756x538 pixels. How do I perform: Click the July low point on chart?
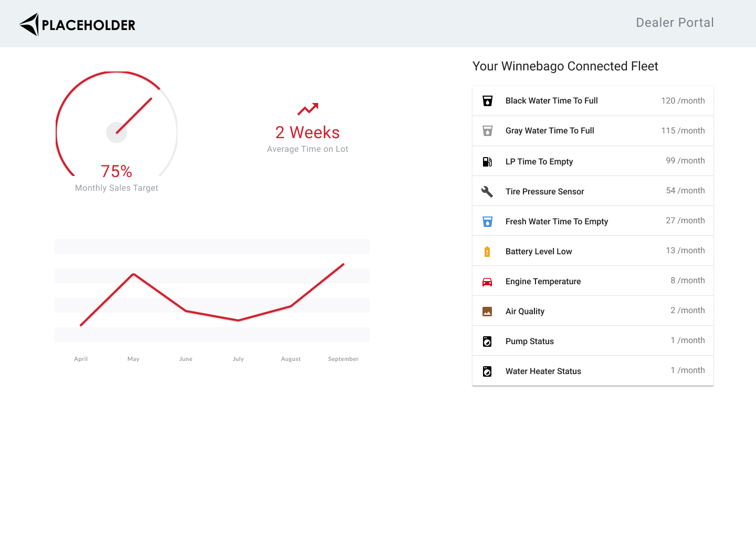click(238, 320)
